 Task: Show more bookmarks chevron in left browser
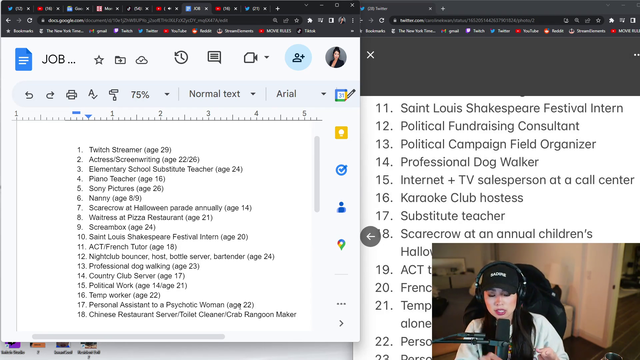click(x=352, y=31)
